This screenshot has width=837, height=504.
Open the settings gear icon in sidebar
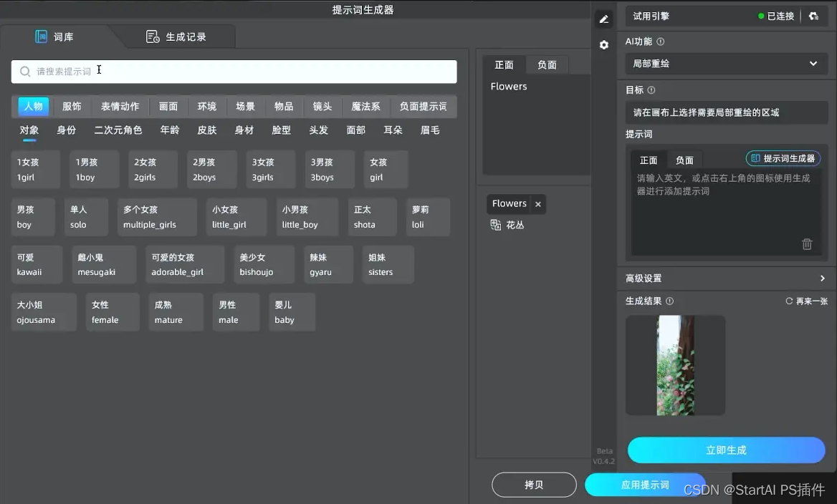603,45
